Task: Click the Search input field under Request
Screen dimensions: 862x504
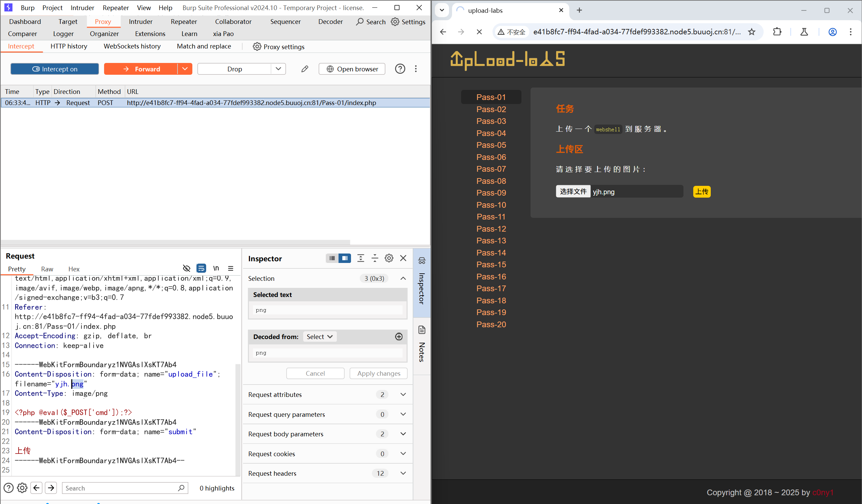Action: coord(120,488)
